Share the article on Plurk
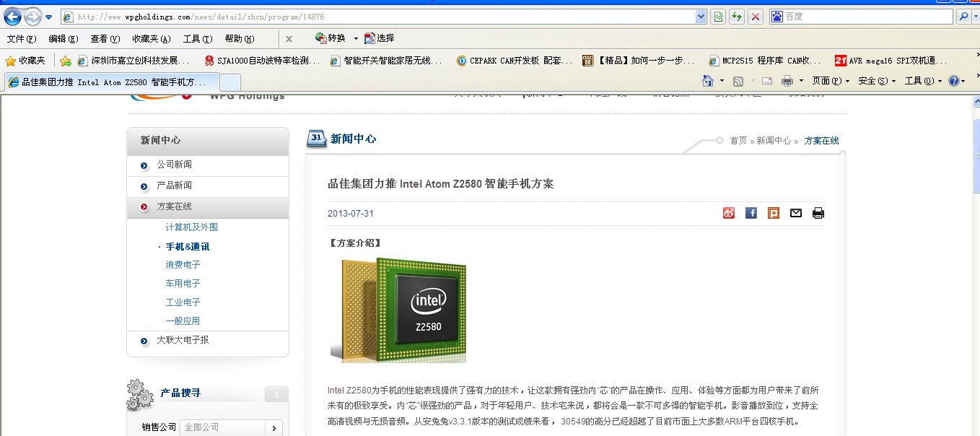This screenshot has height=436, width=980. [x=774, y=213]
